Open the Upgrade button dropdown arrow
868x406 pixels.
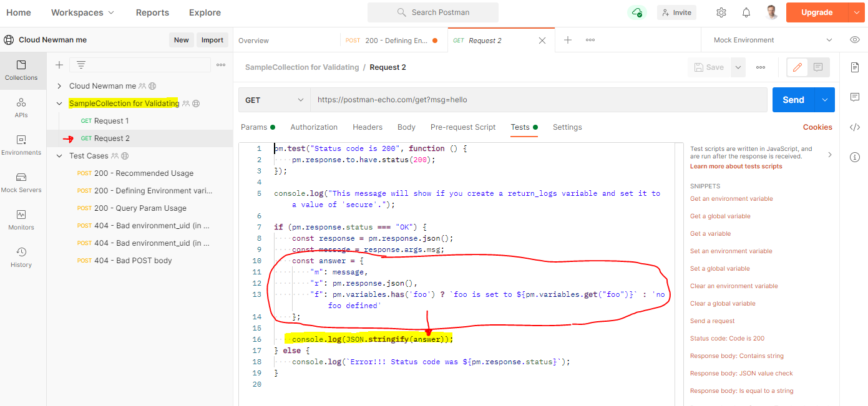pyautogui.click(x=857, y=12)
